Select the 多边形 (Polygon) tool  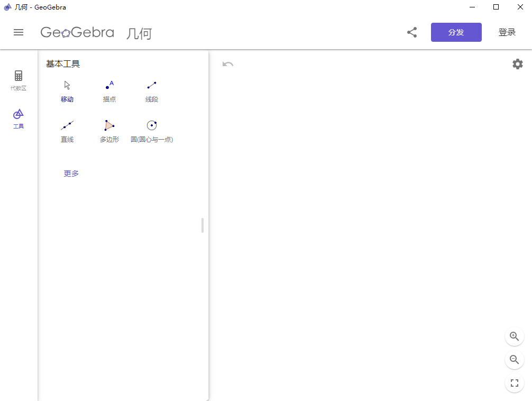click(x=109, y=131)
